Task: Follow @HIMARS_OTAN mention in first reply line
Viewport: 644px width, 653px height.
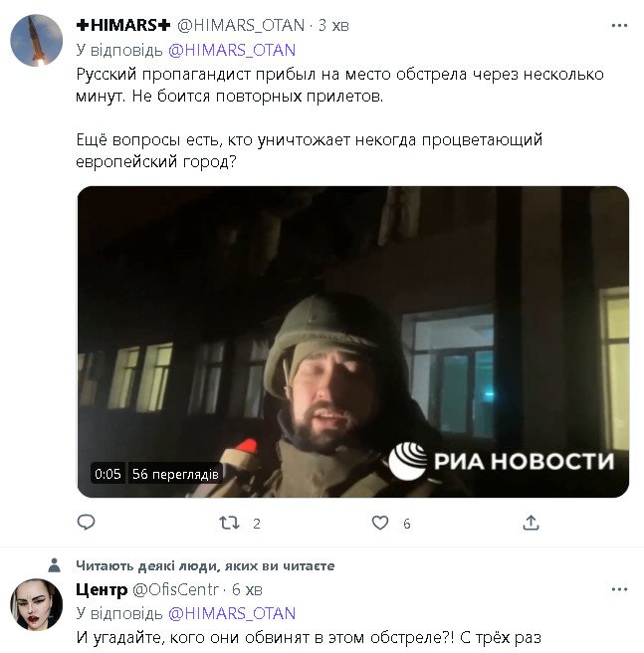Action: 232,50
